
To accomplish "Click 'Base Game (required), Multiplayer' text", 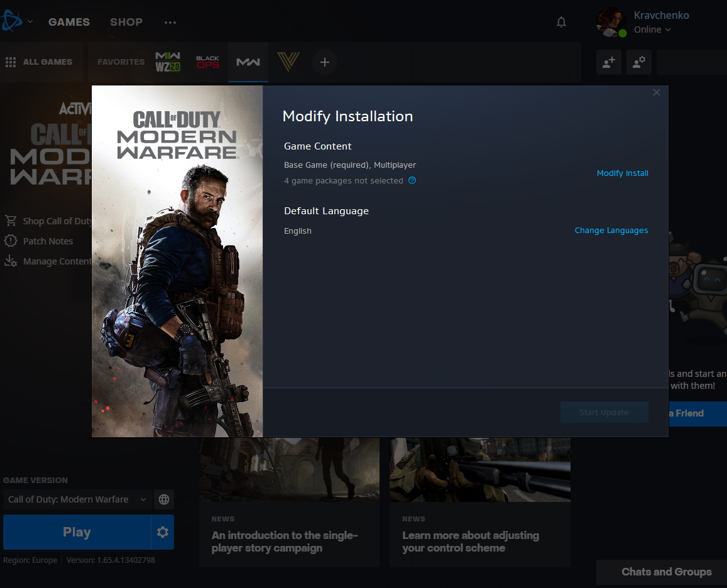I will [x=350, y=165].
